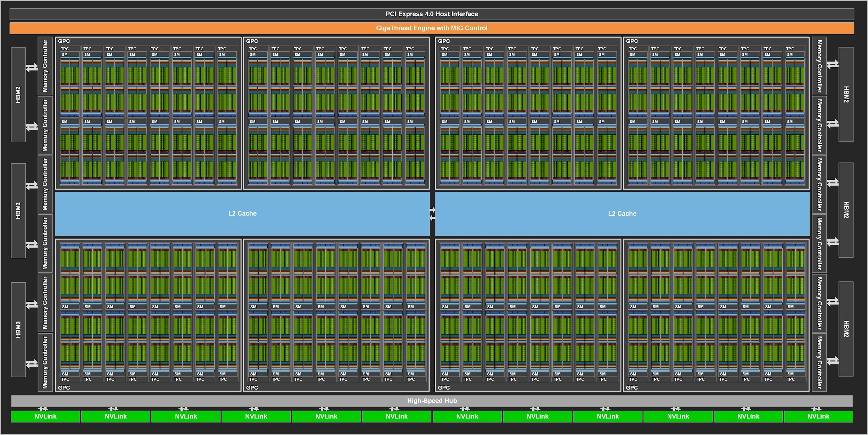Click the rightmost green NVLink block
This screenshot has width=868, height=435.
818,416
